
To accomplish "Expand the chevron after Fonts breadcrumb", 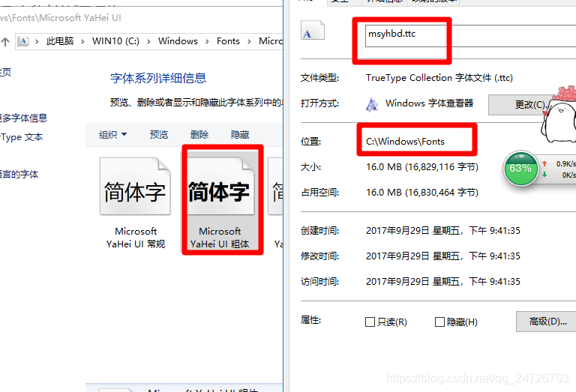I will (x=249, y=41).
